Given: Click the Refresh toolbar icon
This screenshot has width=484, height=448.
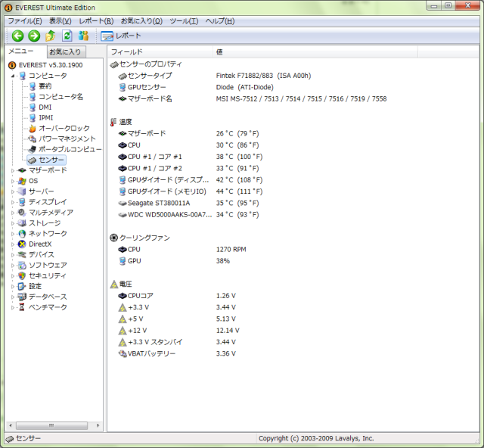Looking at the screenshot, I should click(67, 36).
